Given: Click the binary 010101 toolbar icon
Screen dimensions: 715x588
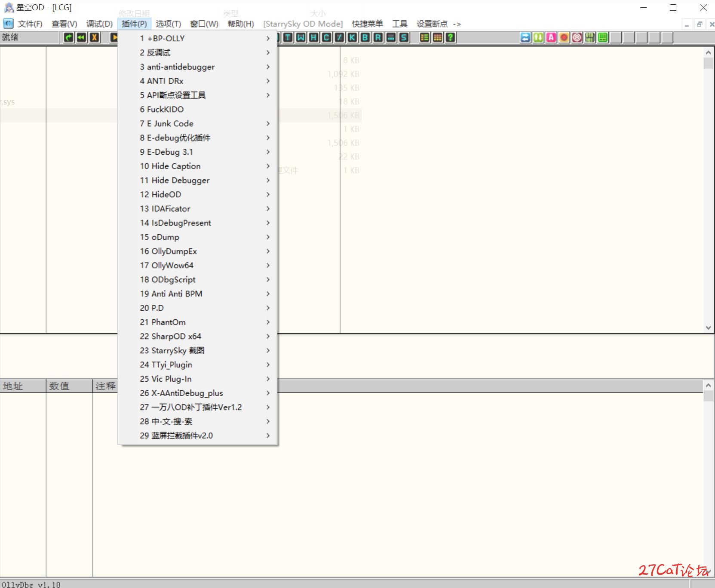Looking at the screenshot, I should (x=590, y=37).
